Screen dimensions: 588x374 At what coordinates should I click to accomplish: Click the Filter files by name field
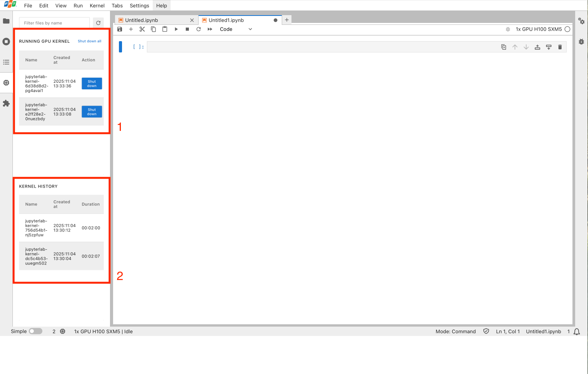pos(54,23)
